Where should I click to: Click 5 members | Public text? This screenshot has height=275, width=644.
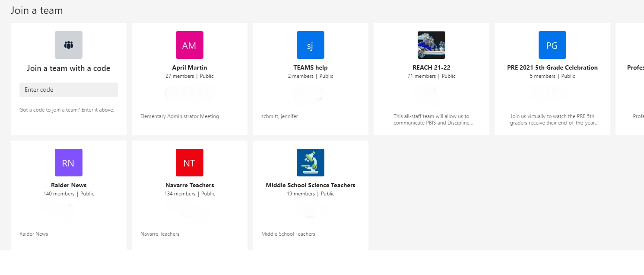[552, 76]
